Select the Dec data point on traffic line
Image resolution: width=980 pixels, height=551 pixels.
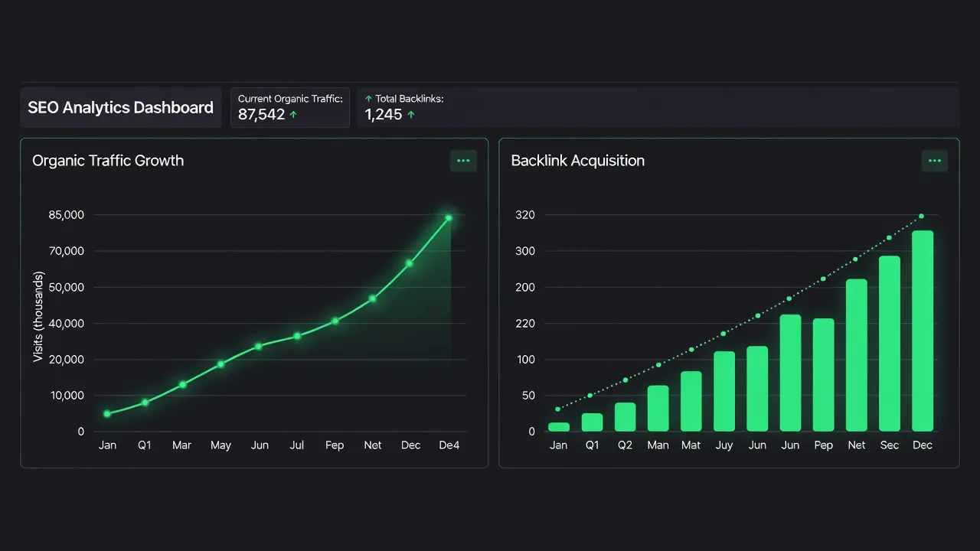410,263
